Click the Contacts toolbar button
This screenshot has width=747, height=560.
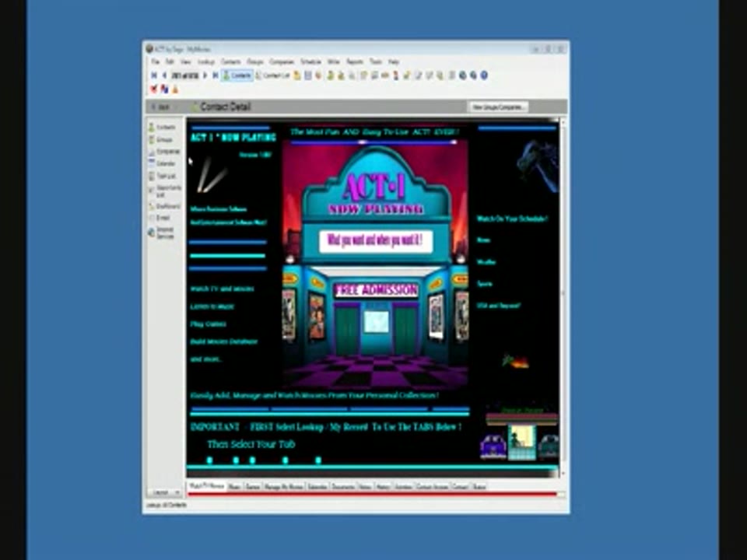coord(237,75)
